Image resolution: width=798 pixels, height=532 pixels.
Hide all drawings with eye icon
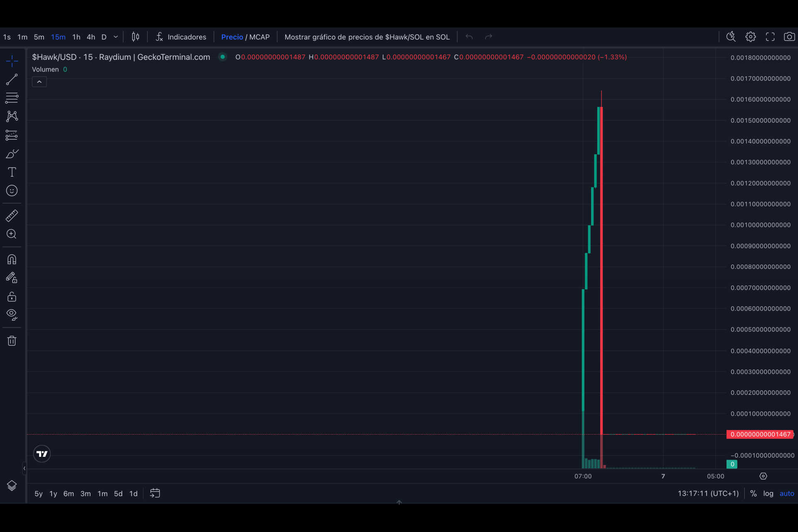tap(12, 315)
